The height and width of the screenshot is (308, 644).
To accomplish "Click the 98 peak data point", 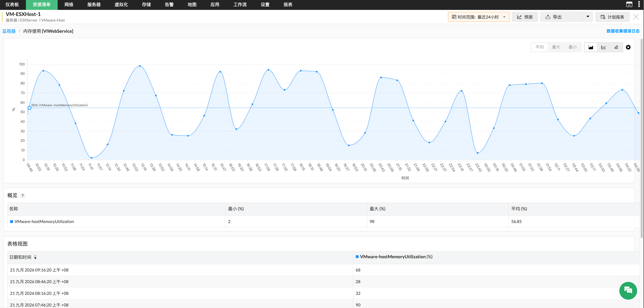I will click(x=140, y=66).
